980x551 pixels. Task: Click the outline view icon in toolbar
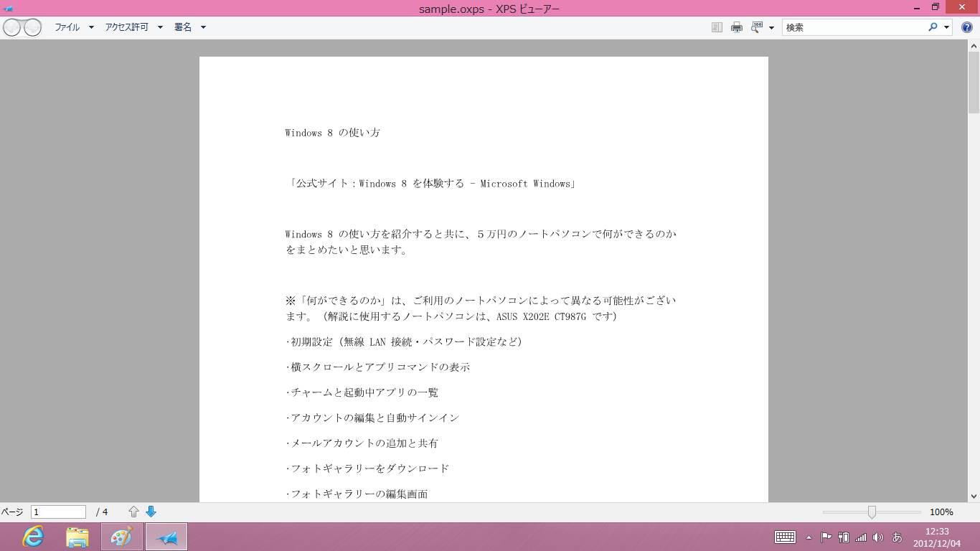click(717, 27)
